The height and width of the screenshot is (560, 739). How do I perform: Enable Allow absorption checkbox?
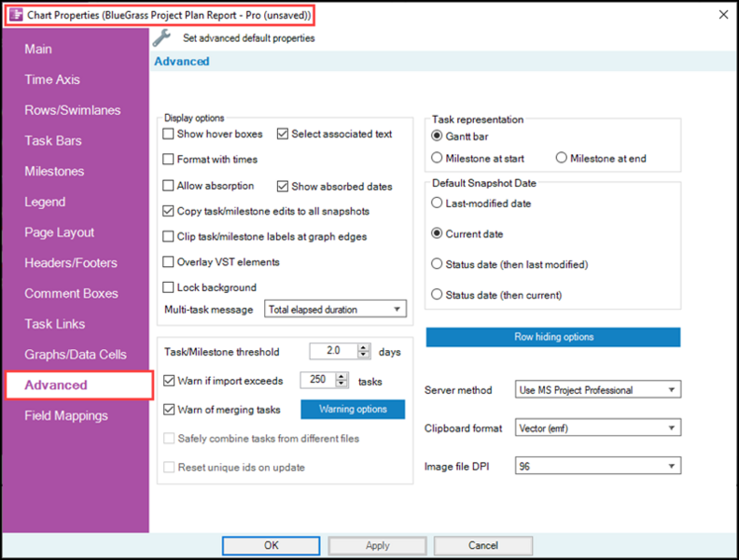tap(168, 186)
